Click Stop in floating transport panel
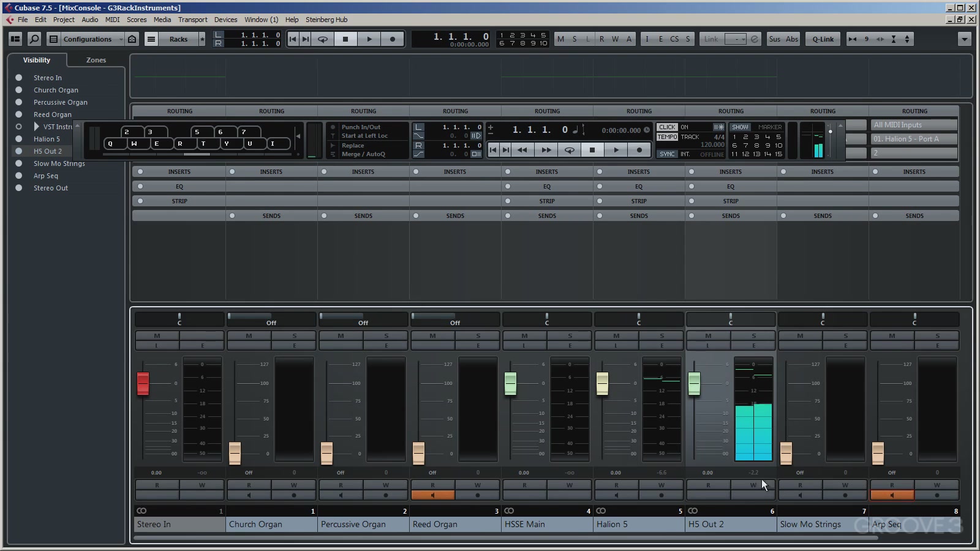980x551 pixels. coord(592,150)
